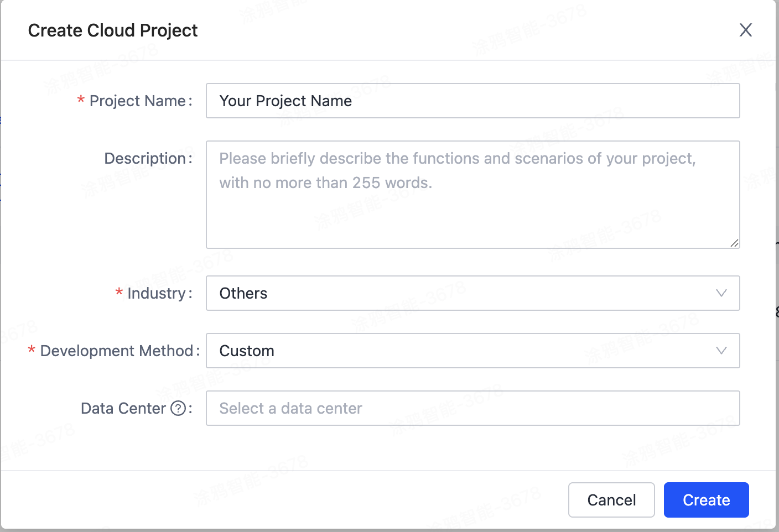Select the Project Name input field

click(473, 101)
